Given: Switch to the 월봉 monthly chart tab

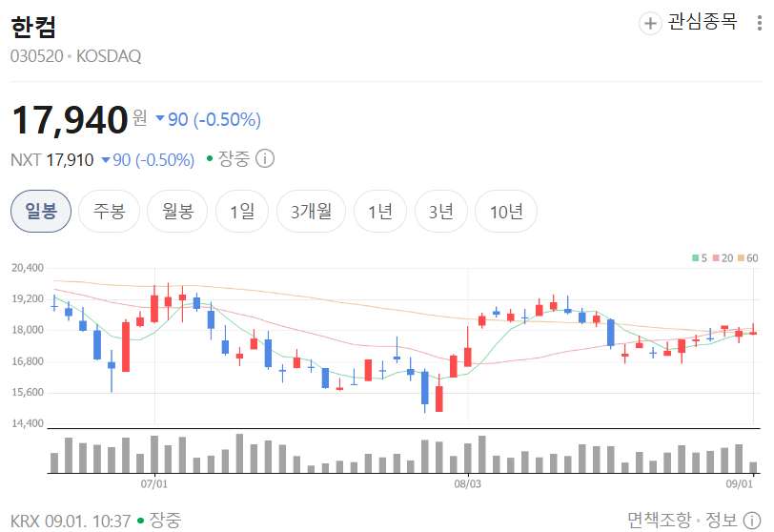Looking at the screenshot, I should (177, 212).
